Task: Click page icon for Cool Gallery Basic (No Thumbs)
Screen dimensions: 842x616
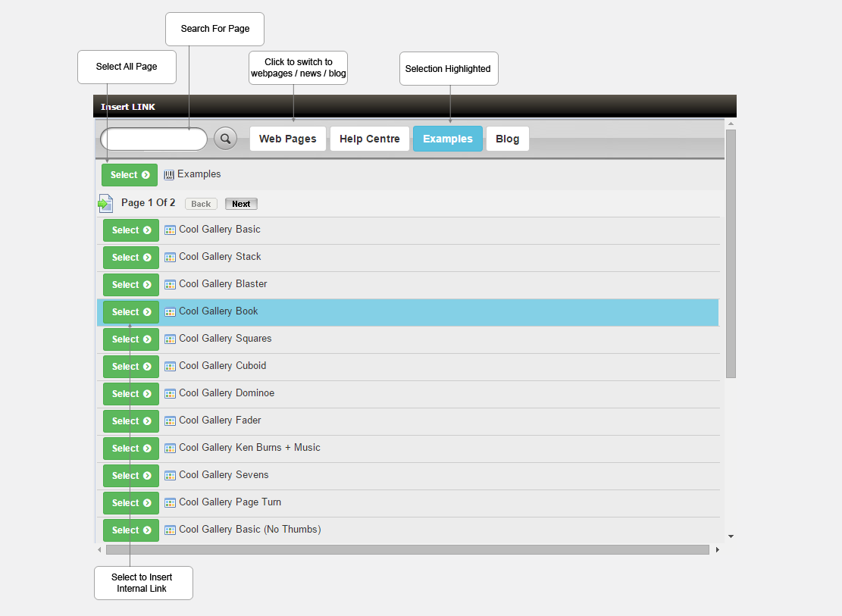Action: point(171,530)
